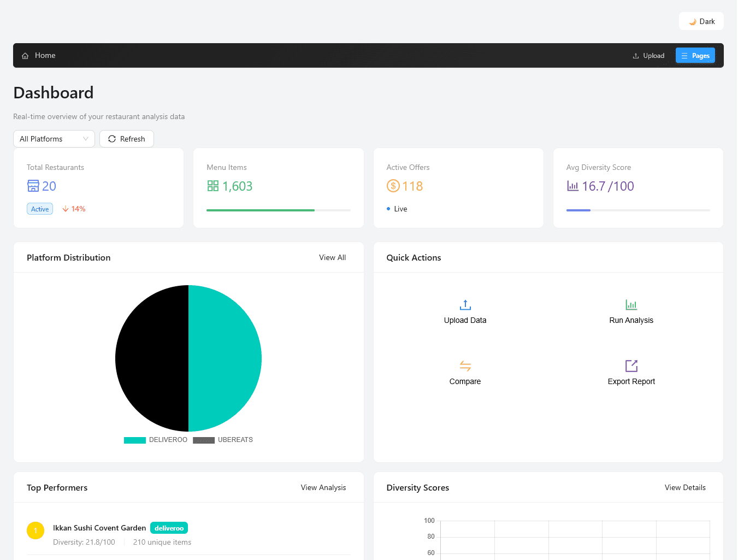
Task: Open the Pages dropdown menu
Action: point(695,55)
